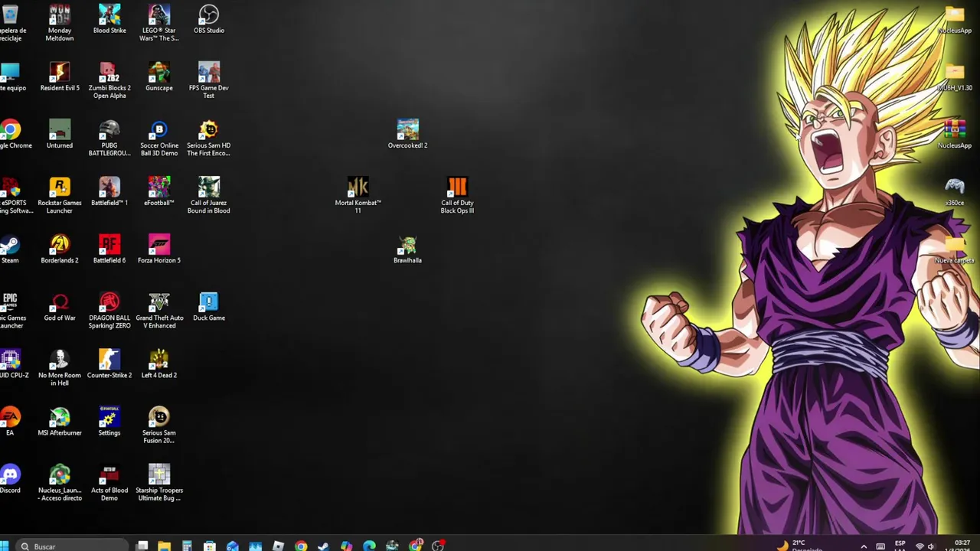Screen dimensions: 980x551
Task: Launch Counter-Strike 2 from the desktop
Action: coord(109,364)
